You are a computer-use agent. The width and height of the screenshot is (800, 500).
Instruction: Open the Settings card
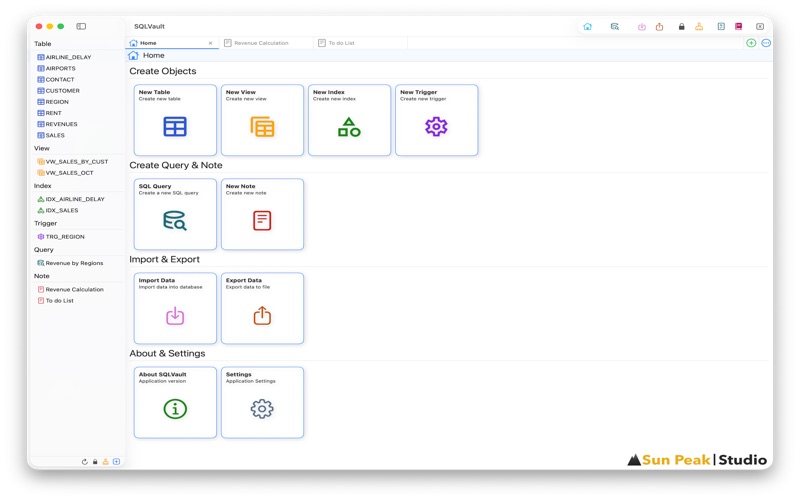(262, 403)
